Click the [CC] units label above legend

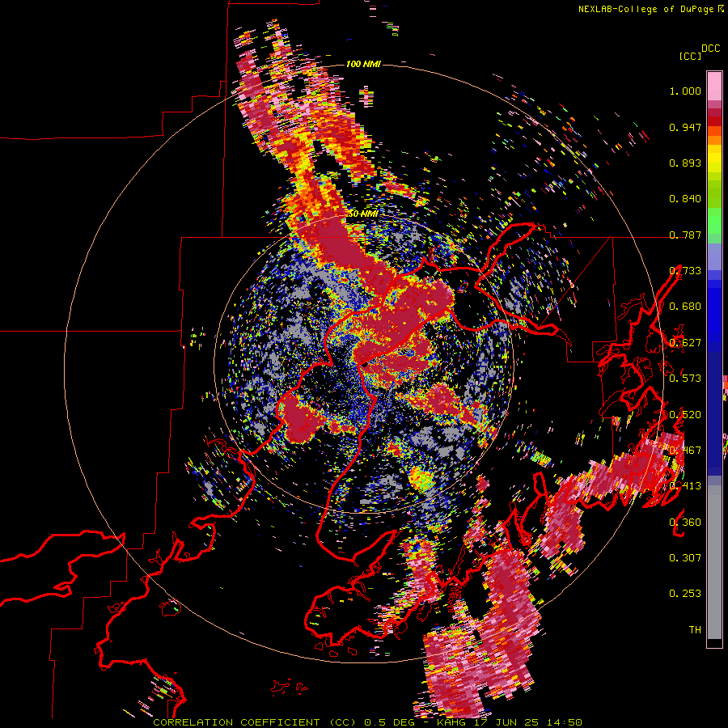(690, 56)
